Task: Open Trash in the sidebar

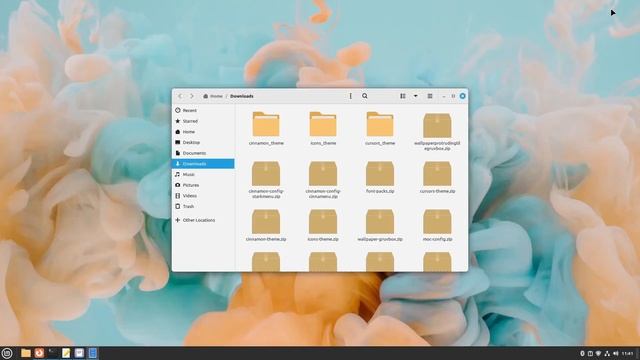Action: pyautogui.click(x=203, y=206)
